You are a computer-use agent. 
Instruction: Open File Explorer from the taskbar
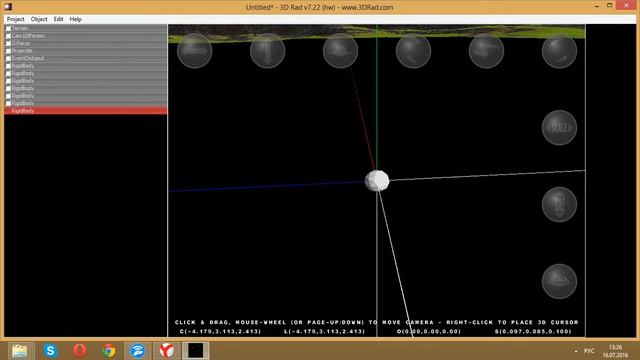[x=19, y=351]
